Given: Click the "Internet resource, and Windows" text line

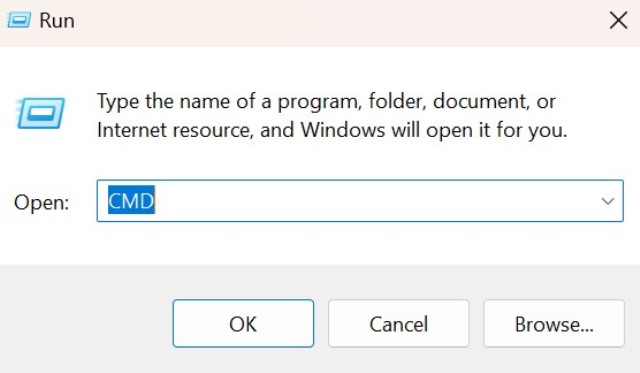Looking at the screenshot, I should click(241, 130).
